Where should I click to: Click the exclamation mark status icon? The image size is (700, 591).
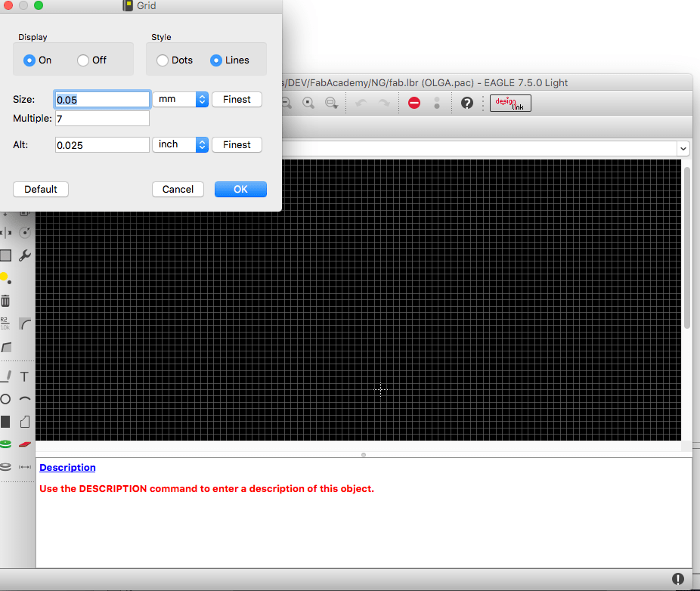tap(677, 579)
